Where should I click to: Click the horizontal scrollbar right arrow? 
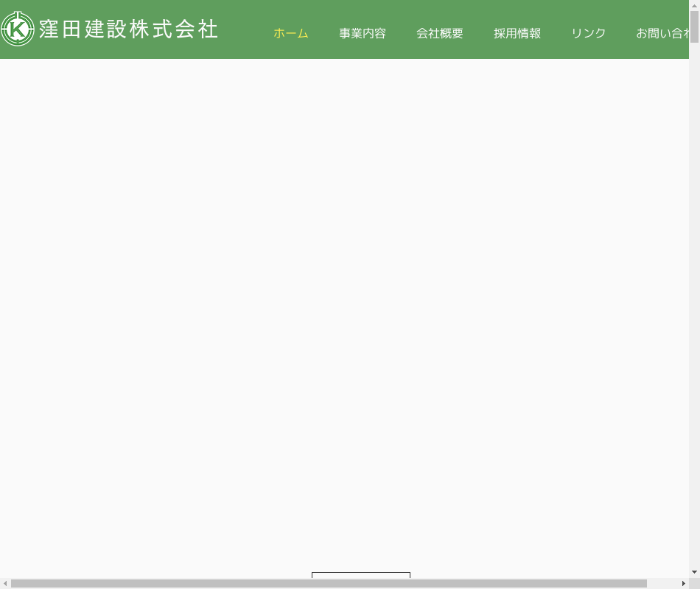click(683, 583)
